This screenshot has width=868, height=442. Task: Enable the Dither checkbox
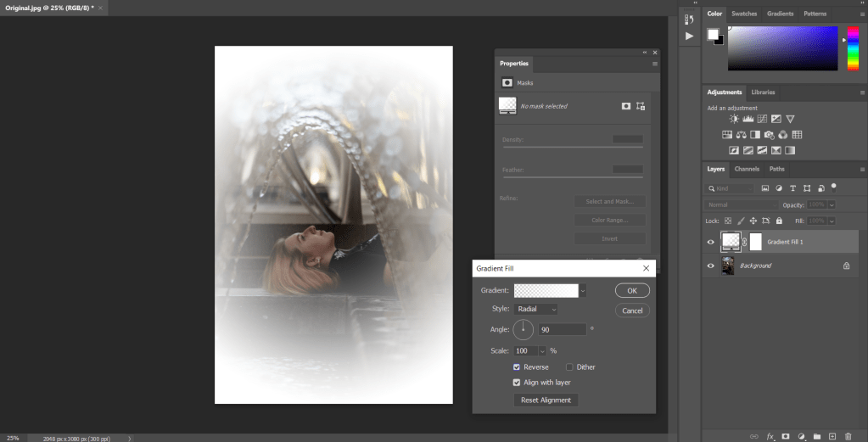[569, 367]
